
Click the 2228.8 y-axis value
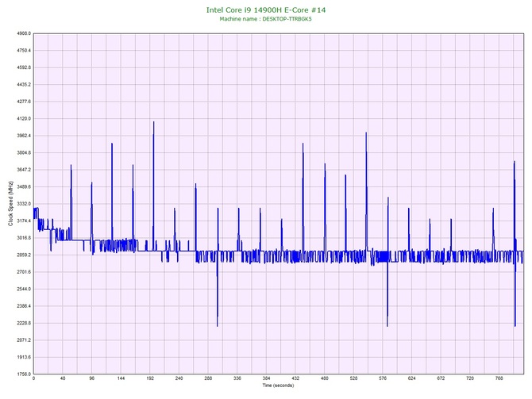pos(24,323)
